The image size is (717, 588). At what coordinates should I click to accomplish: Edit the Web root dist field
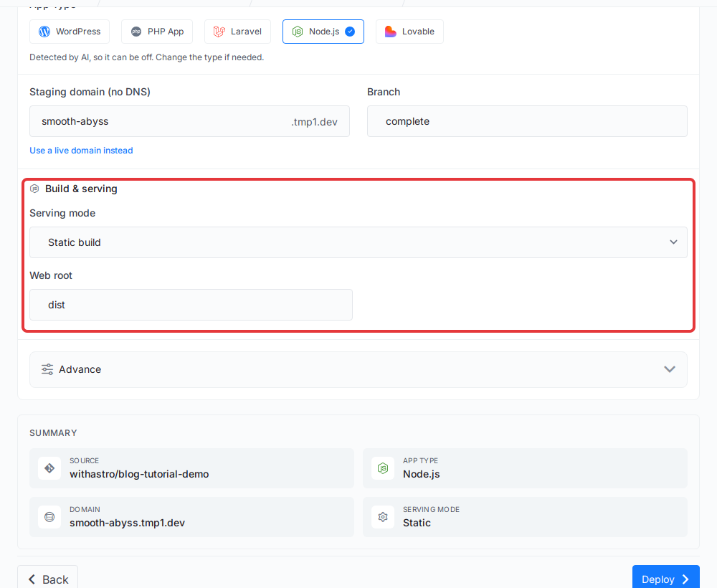(191, 305)
